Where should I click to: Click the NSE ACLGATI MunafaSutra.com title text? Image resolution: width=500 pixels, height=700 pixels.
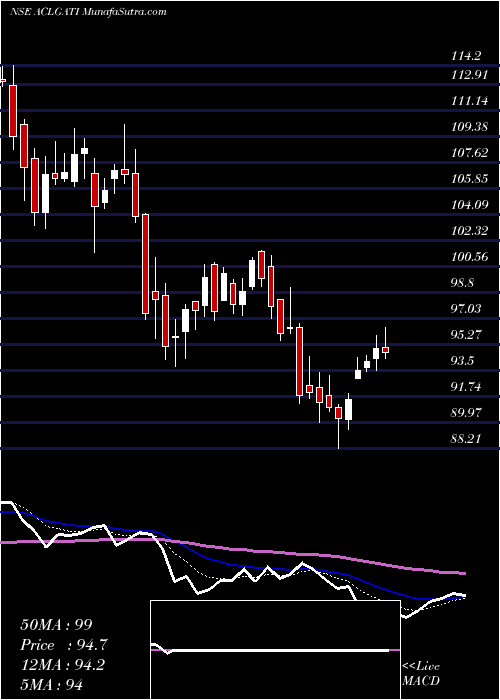coord(88,12)
